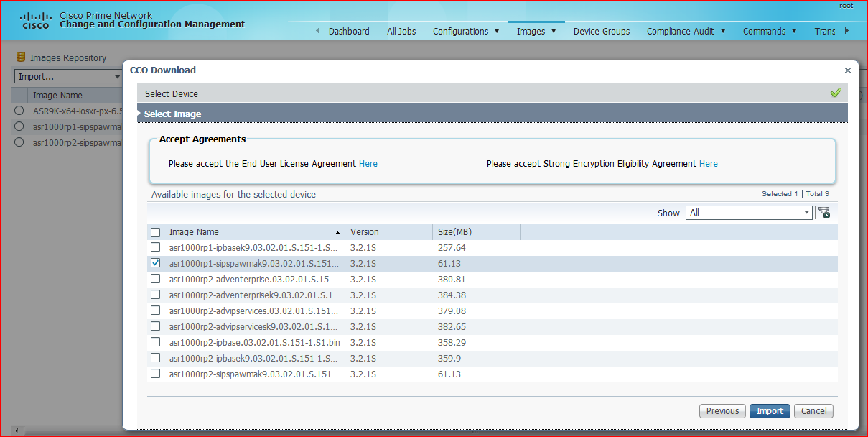Click asr1000rp2-ipbase.03.02.01.S.151-1.S1.bin image name

(x=254, y=342)
